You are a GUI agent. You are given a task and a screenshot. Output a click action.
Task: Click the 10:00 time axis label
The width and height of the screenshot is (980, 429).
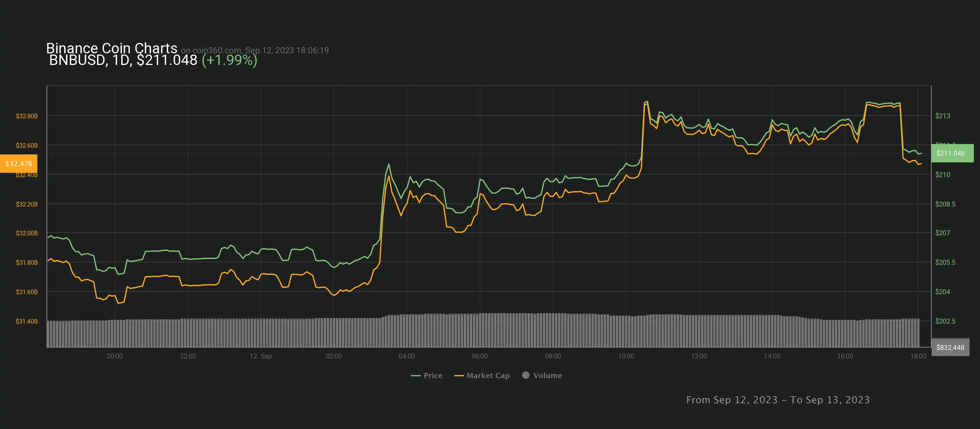[x=626, y=356]
